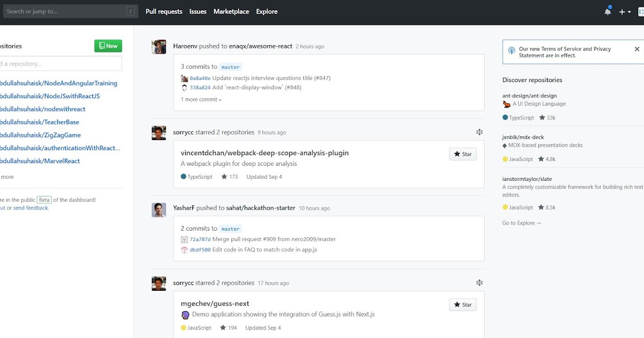Click the octocat emoji beside commit 0a8a04e

click(184, 78)
